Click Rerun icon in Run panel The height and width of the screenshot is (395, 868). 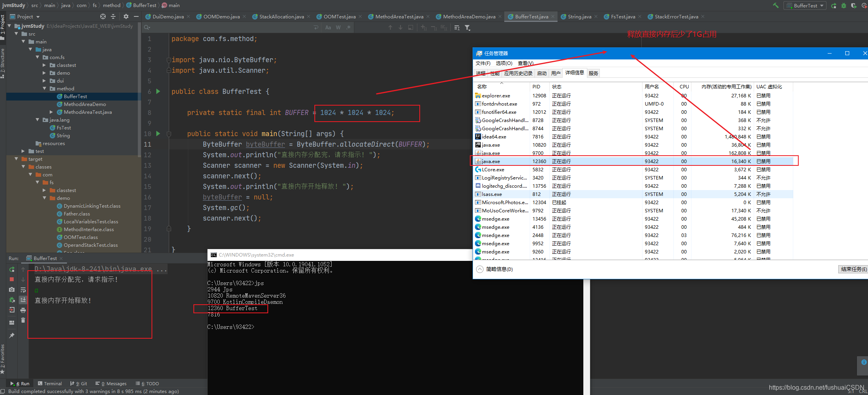12,269
